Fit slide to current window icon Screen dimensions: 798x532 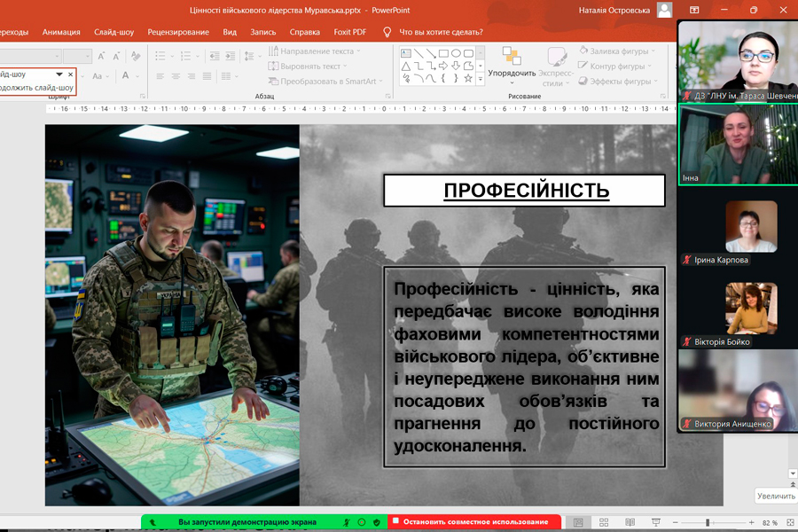(x=787, y=522)
